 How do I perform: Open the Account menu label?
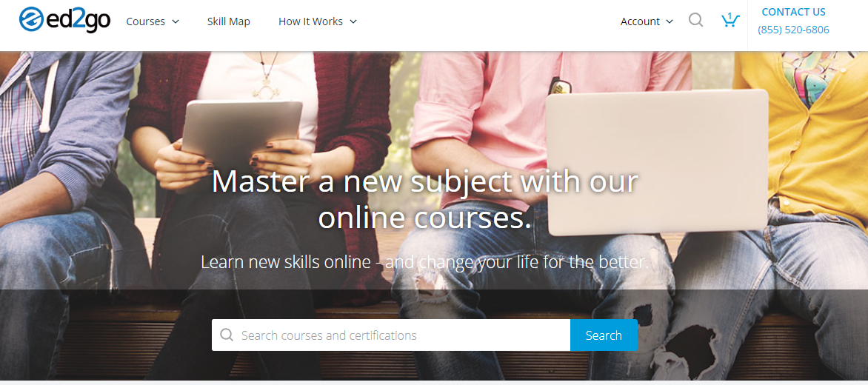(640, 21)
